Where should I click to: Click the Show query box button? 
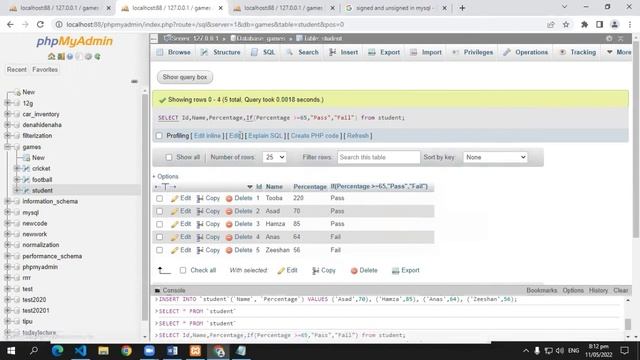click(185, 77)
